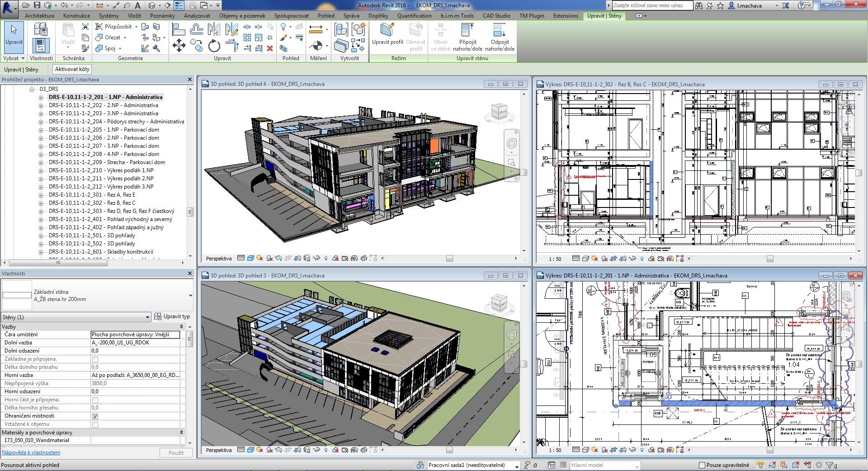868x471 pixels.
Task: Open the Nápověda k vlastnostem link
Action: pyautogui.click(x=31, y=452)
